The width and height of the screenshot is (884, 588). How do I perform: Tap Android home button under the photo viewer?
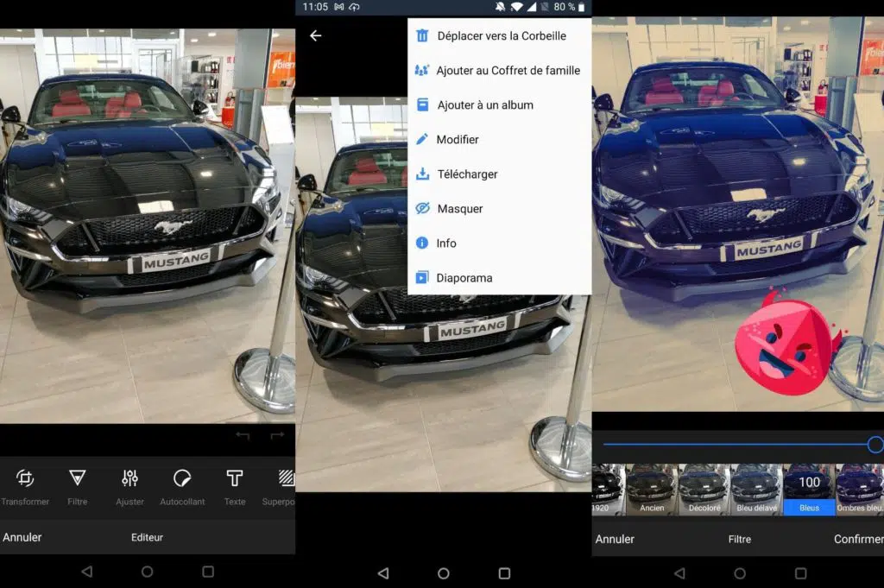point(444,573)
